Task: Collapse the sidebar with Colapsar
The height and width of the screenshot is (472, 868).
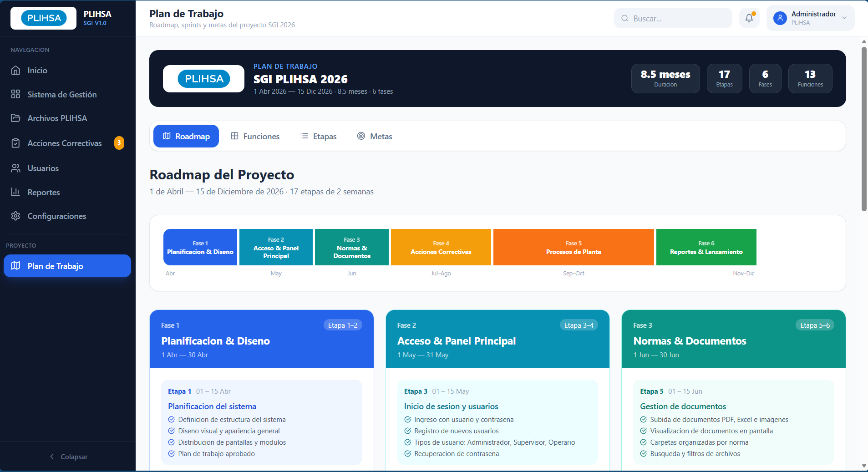Action: [x=68, y=457]
